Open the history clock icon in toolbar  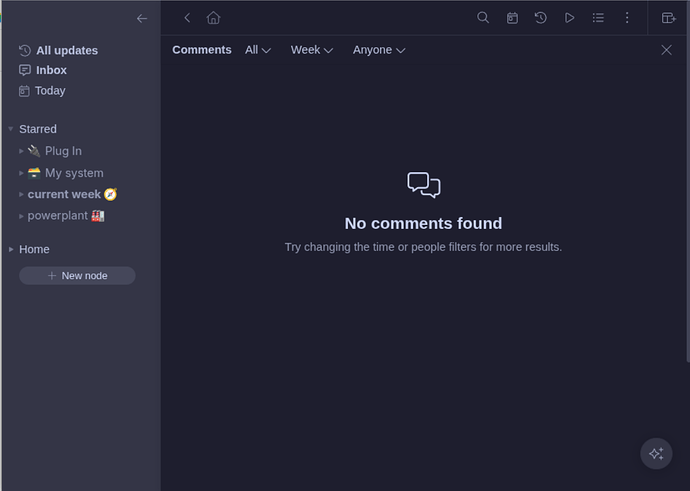pyautogui.click(x=541, y=18)
